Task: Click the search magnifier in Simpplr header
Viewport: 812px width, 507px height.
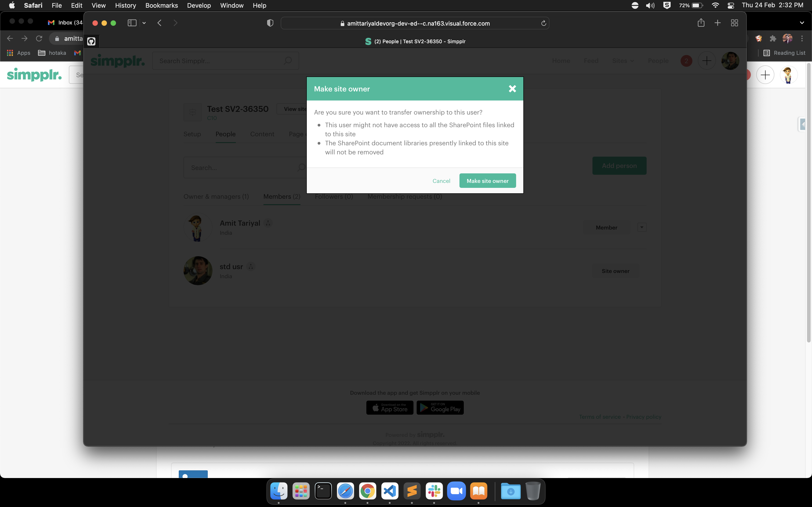Action: pyautogui.click(x=288, y=61)
